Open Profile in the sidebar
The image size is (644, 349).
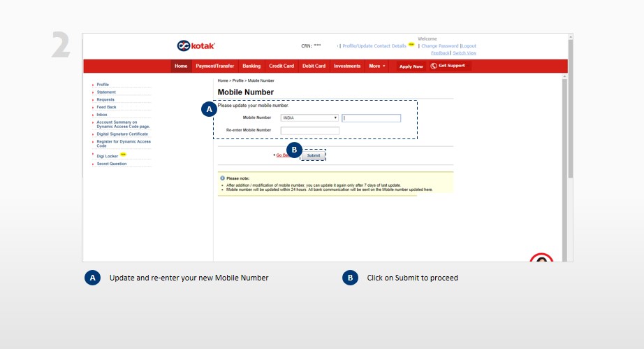click(103, 84)
